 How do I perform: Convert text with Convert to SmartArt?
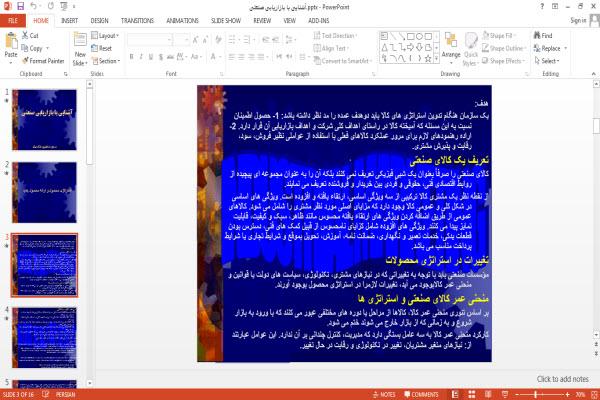click(x=342, y=61)
